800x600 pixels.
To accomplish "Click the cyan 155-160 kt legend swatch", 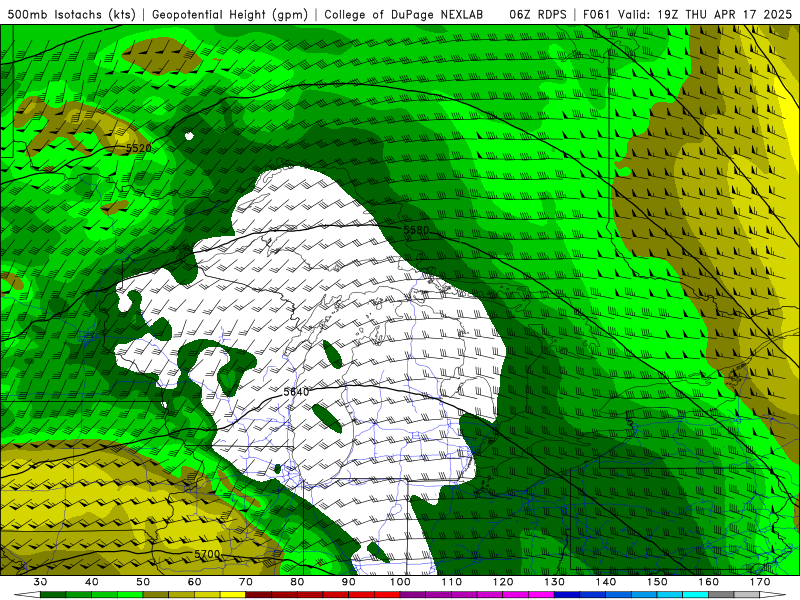I will [x=695, y=595].
